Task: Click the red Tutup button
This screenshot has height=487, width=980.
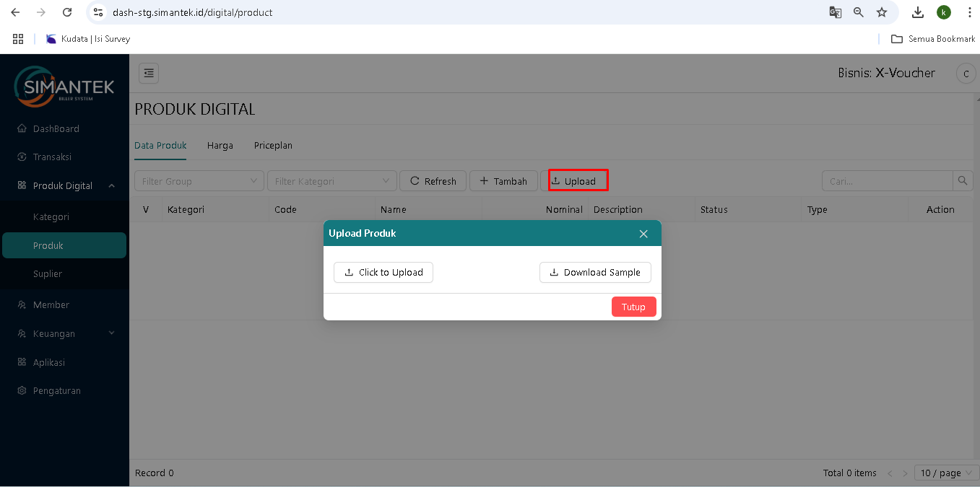Action: click(633, 307)
